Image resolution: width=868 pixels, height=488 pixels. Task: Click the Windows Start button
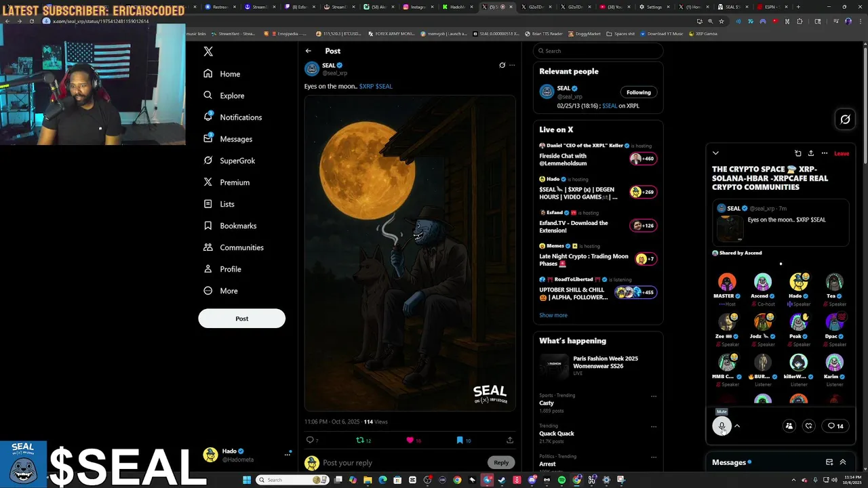coord(247,480)
